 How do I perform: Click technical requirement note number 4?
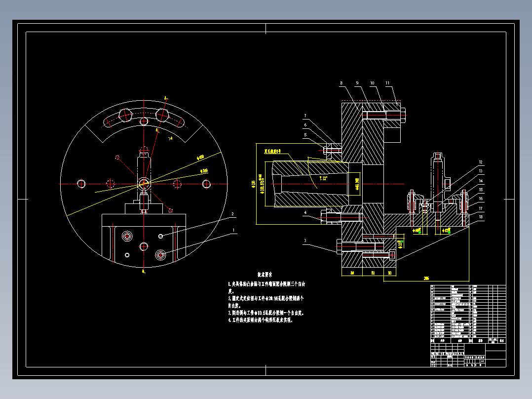(261, 320)
